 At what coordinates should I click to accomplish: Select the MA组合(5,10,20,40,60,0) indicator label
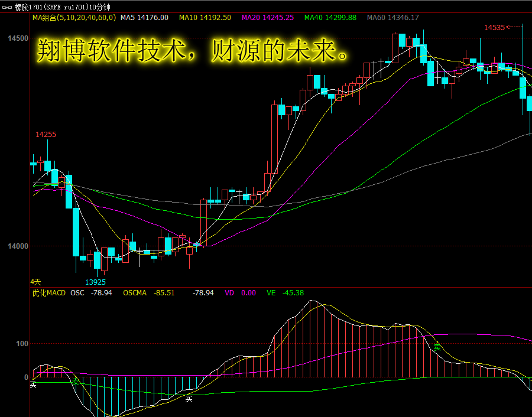pos(74,18)
